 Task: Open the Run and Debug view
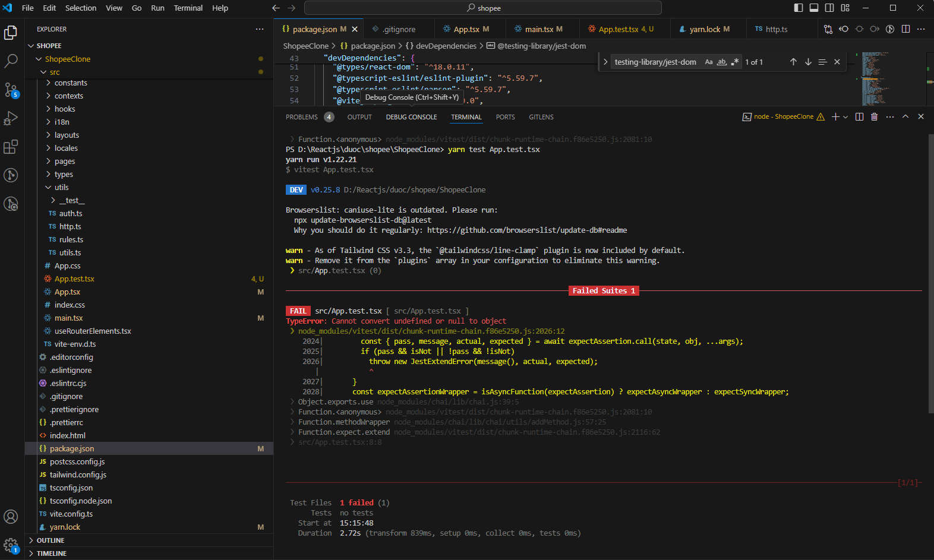[11, 118]
